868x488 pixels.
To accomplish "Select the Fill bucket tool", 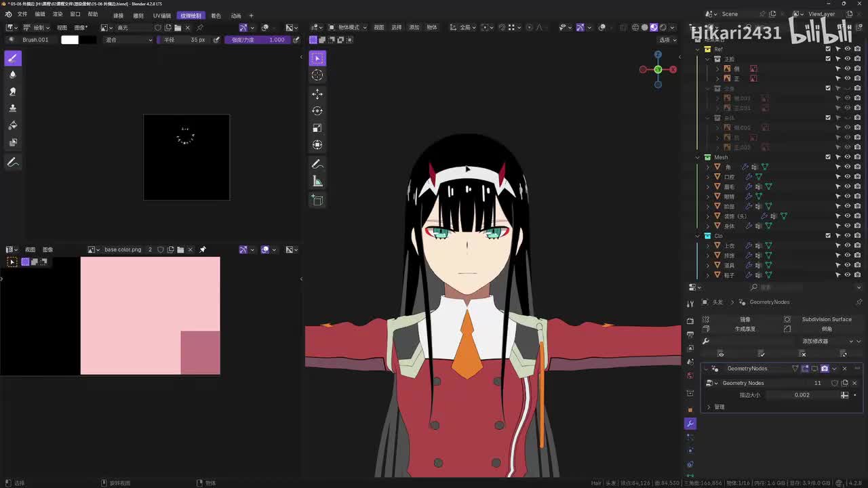I will tap(12, 125).
